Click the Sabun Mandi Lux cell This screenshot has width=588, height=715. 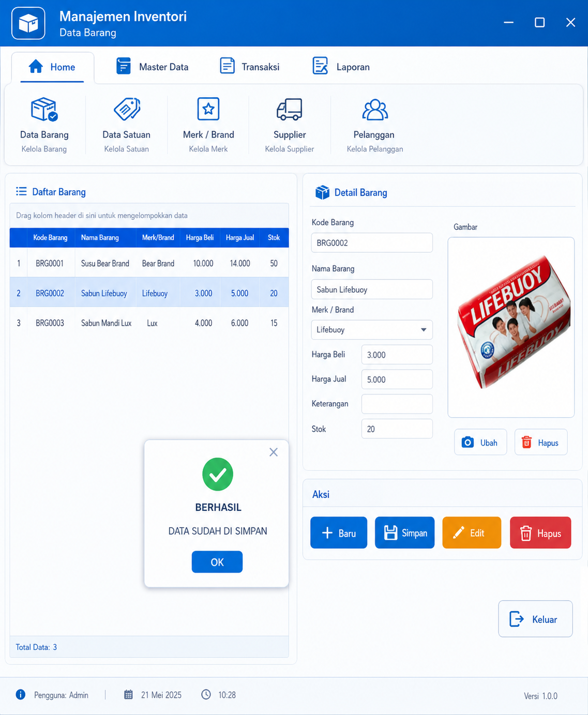click(x=106, y=323)
